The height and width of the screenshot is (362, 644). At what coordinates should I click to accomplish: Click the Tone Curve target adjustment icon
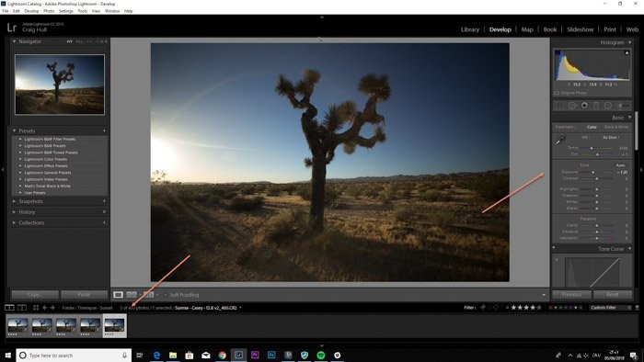pos(557,259)
